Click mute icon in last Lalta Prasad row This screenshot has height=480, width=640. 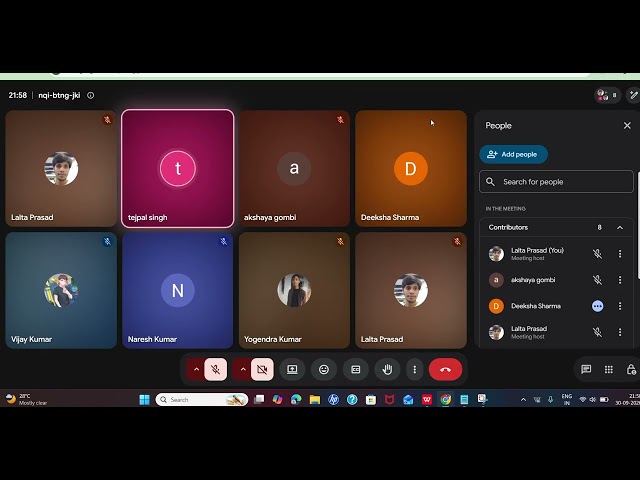click(x=597, y=332)
